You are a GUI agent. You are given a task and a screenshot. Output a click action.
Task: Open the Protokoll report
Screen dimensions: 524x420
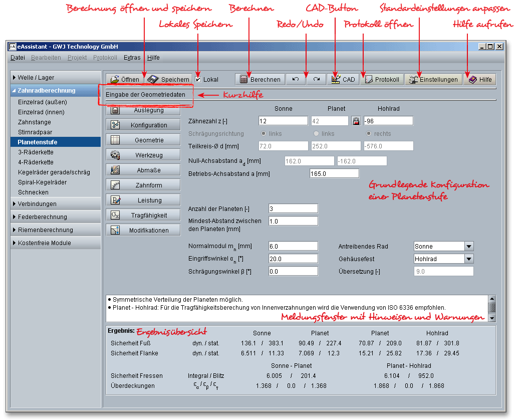[381, 79]
